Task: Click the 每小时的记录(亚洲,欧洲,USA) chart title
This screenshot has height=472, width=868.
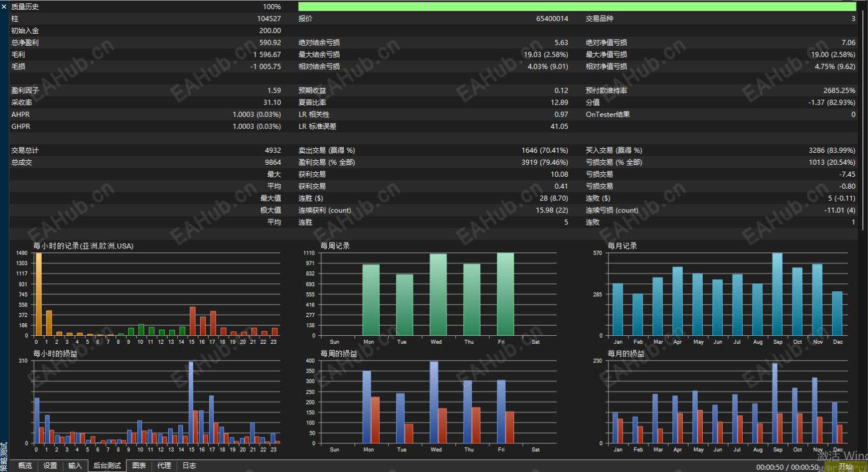Action: pyautogui.click(x=83, y=246)
